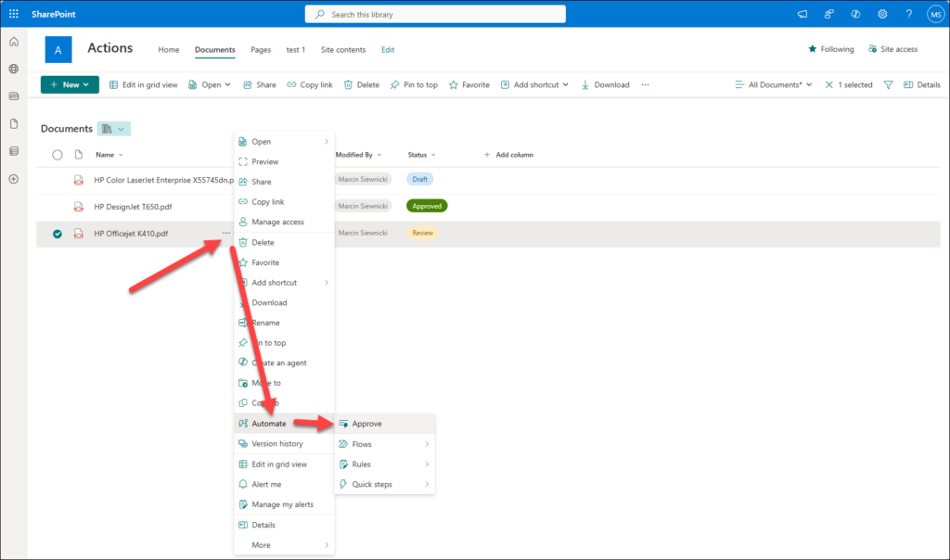Click the Copilot icon in the header
The width and height of the screenshot is (950, 560).
tap(855, 14)
